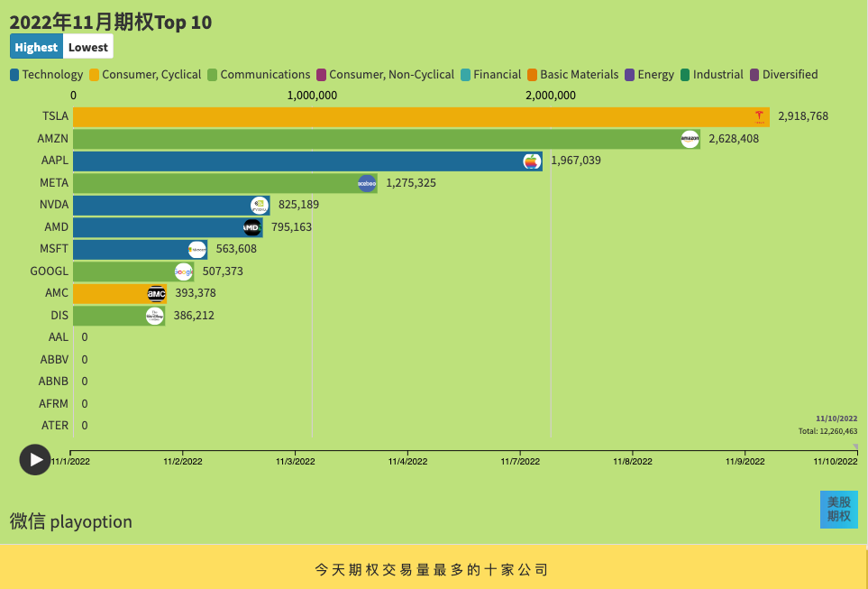Toggle the Technology legend swatch
This screenshot has height=589, width=868.
(14, 75)
